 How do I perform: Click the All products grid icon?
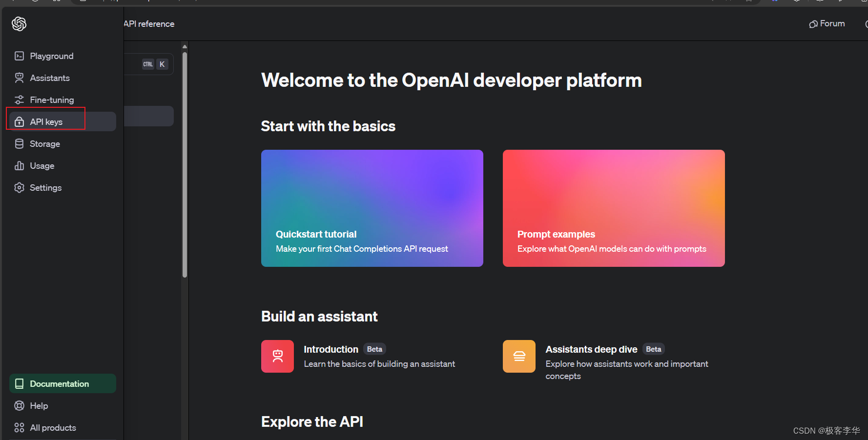(19, 428)
